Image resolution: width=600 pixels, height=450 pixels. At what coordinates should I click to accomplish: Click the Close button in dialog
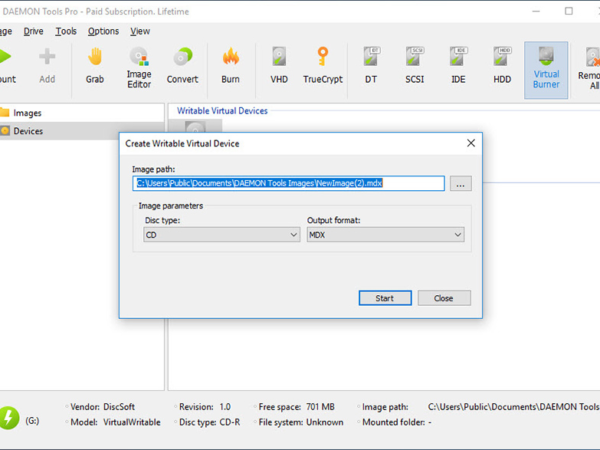click(x=444, y=298)
